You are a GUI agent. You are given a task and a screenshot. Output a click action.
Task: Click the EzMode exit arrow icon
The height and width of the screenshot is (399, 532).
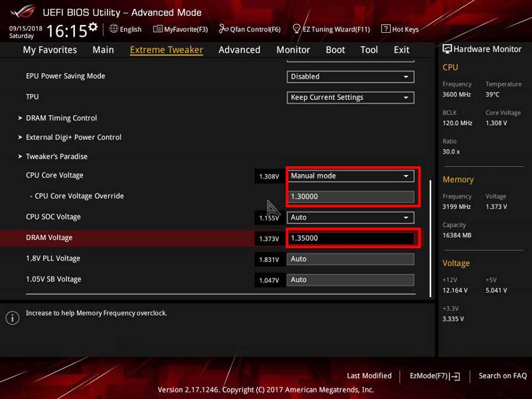click(x=454, y=376)
